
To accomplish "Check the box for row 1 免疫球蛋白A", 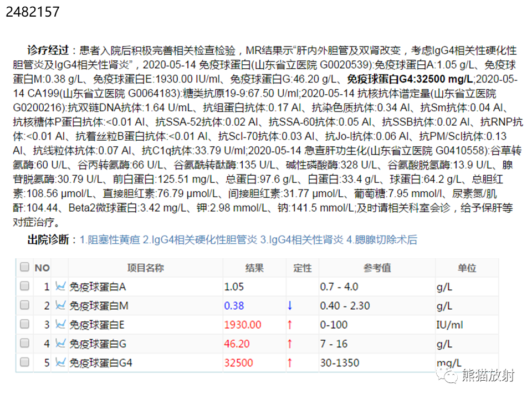I will 24,286.
